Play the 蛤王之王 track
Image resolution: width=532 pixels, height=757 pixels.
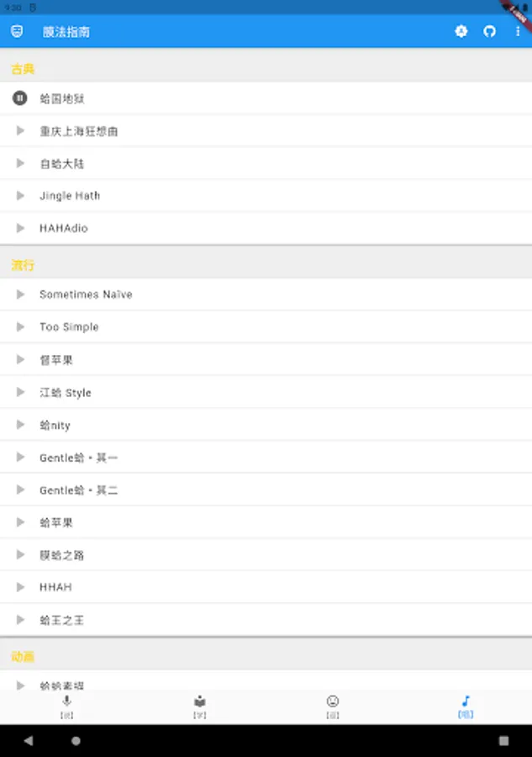[20, 619]
